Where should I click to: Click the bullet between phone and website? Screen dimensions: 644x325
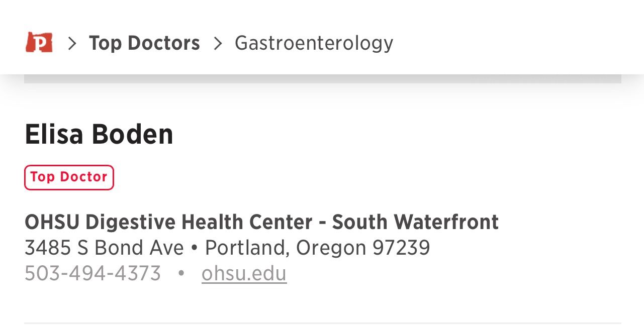point(181,274)
